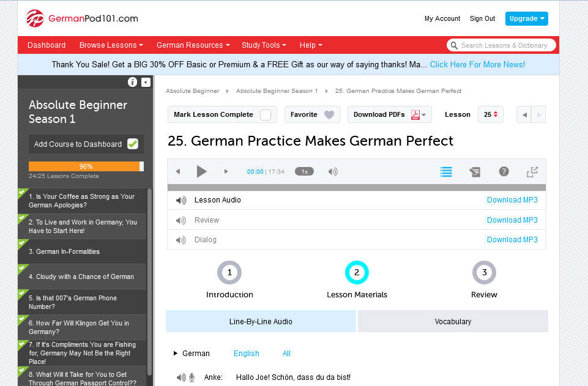Open the player help question mark icon
This screenshot has width=588, height=386.
click(x=504, y=172)
